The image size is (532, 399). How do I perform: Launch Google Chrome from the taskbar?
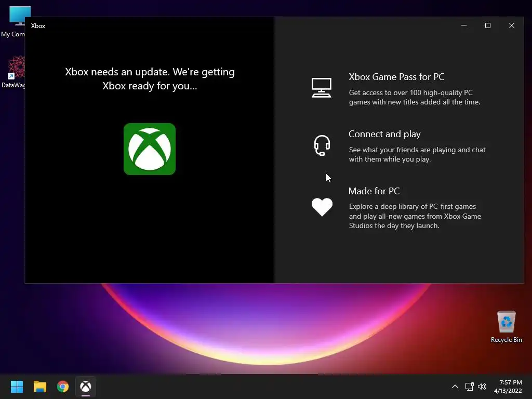click(63, 387)
